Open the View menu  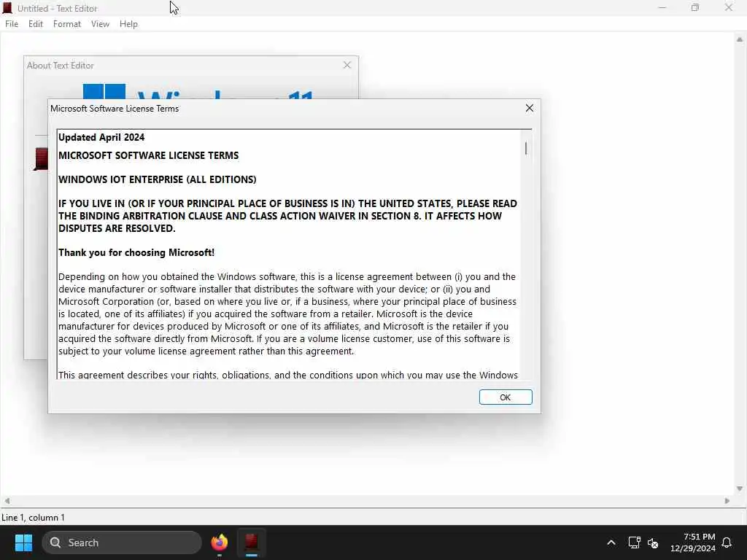tap(100, 24)
